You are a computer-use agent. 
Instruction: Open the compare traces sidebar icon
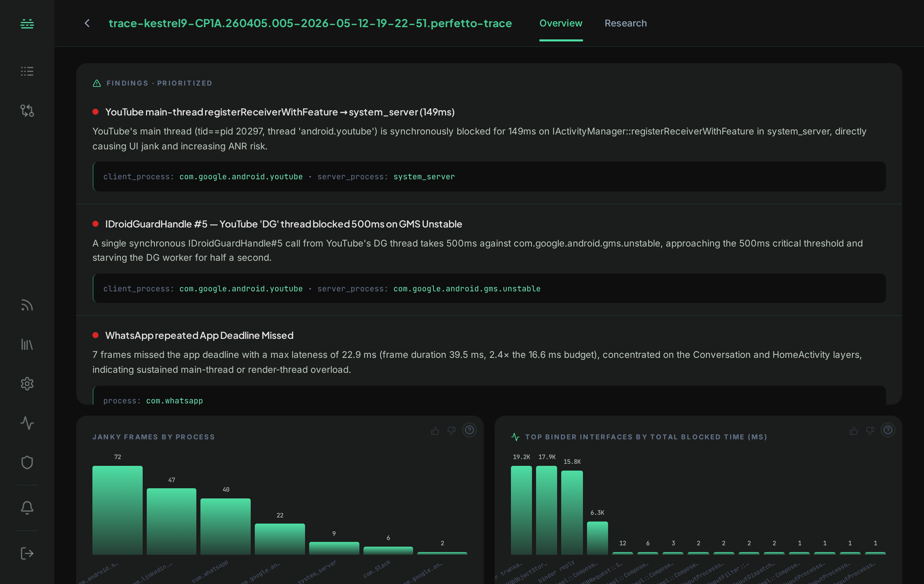click(x=27, y=110)
